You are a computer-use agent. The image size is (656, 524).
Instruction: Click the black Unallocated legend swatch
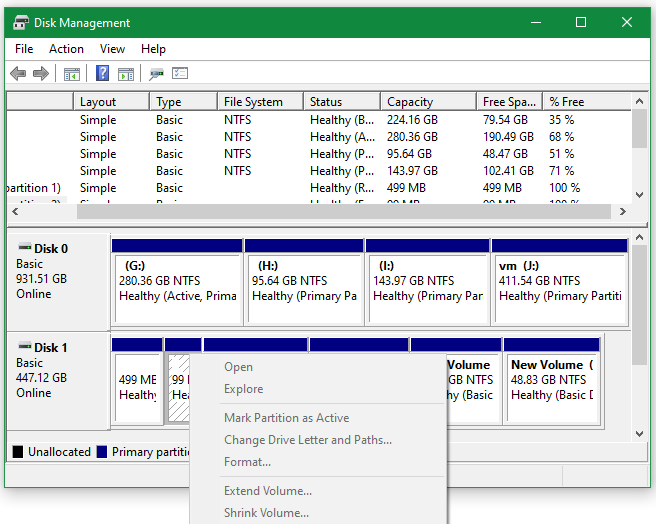point(18,452)
